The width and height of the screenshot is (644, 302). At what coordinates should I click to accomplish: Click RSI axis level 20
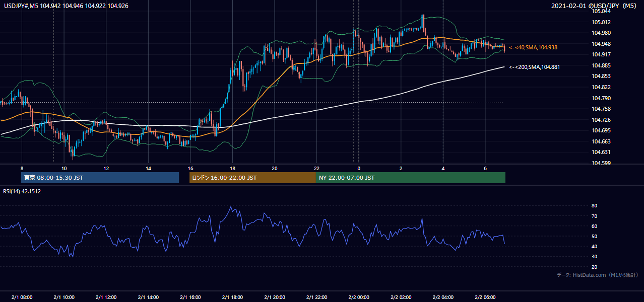(x=595, y=267)
